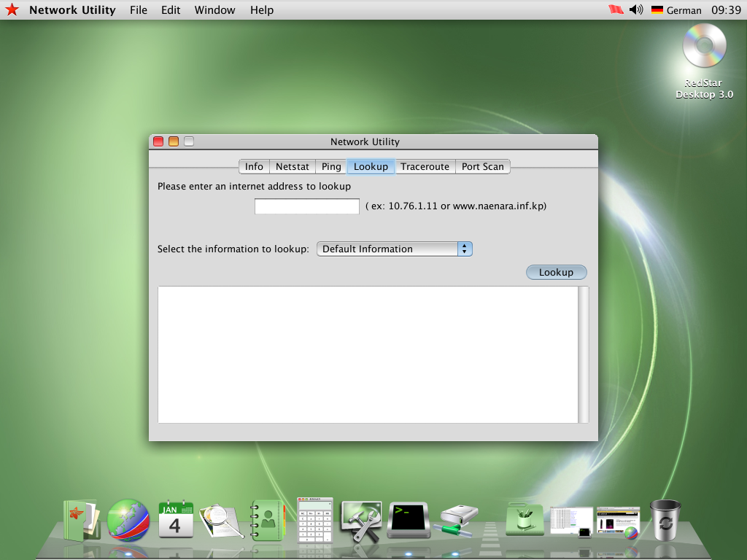Open the Edit menu
The height and width of the screenshot is (560, 747).
170,9
